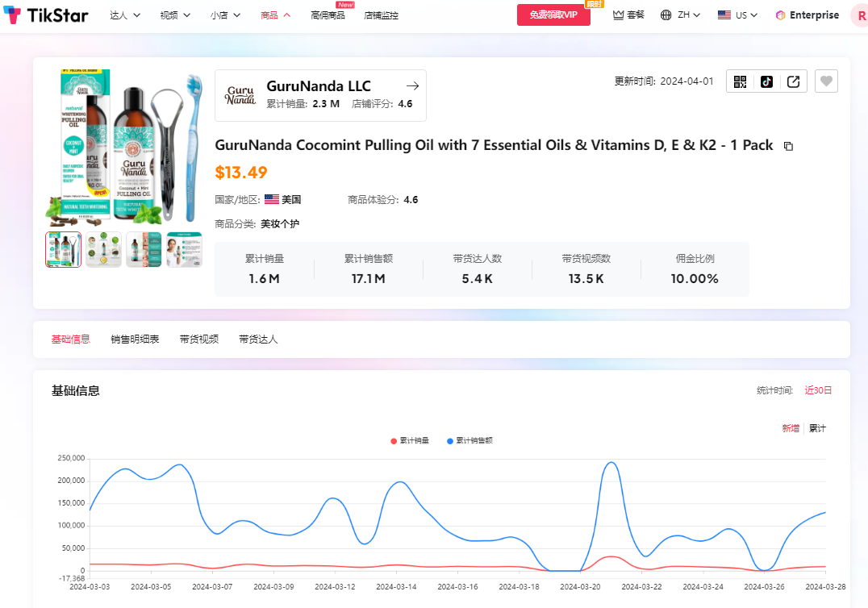Image resolution: width=868 pixels, height=608 pixels.
Task: Click the 累计销量 1.6M stat
Action: 264,269
